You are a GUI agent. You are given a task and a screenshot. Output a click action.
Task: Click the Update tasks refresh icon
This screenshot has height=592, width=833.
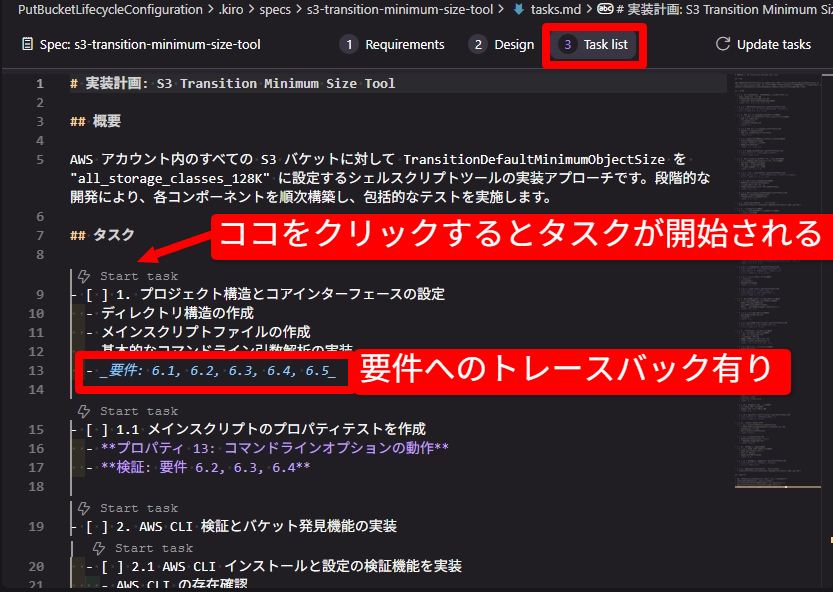[x=722, y=44]
